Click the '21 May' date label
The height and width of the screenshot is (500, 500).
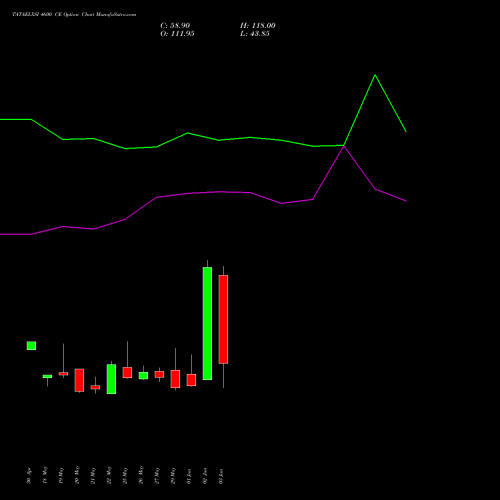click(x=93, y=475)
